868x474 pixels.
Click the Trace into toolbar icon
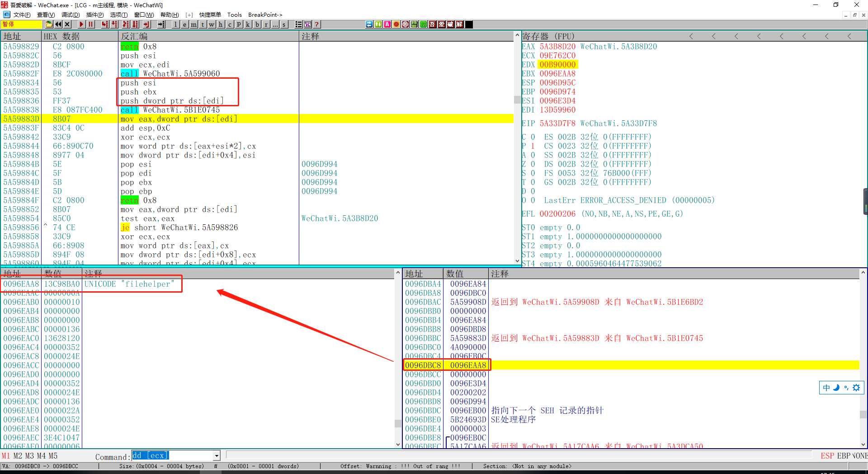pos(126,24)
